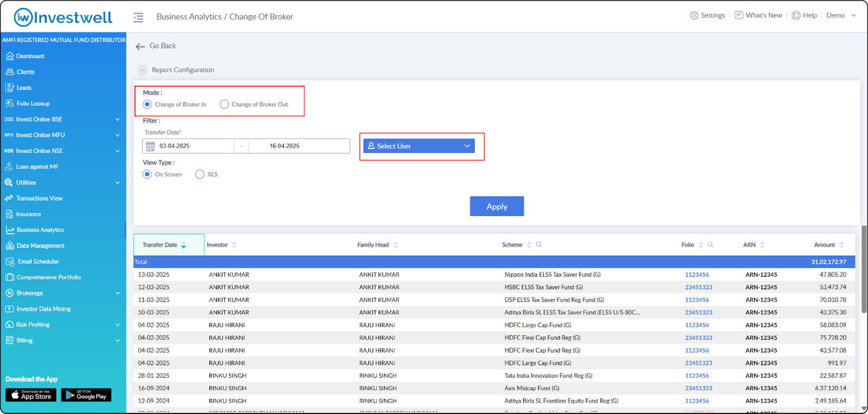Expand the Billing menu

click(x=118, y=340)
